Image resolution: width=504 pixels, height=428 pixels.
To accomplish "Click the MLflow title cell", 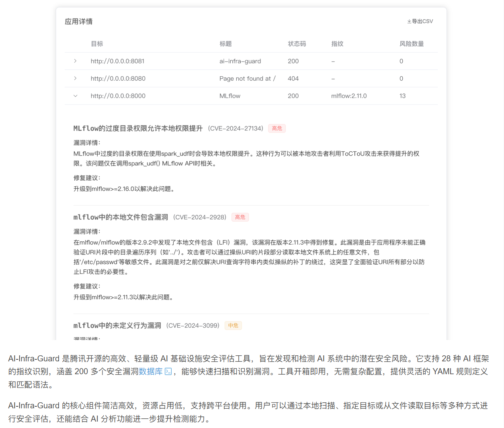I will pyautogui.click(x=230, y=96).
